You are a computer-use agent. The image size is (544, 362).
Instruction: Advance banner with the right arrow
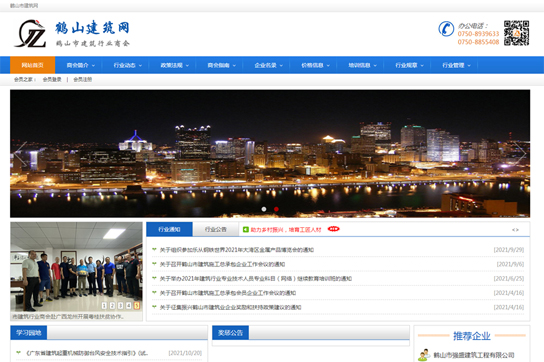click(x=520, y=153)
